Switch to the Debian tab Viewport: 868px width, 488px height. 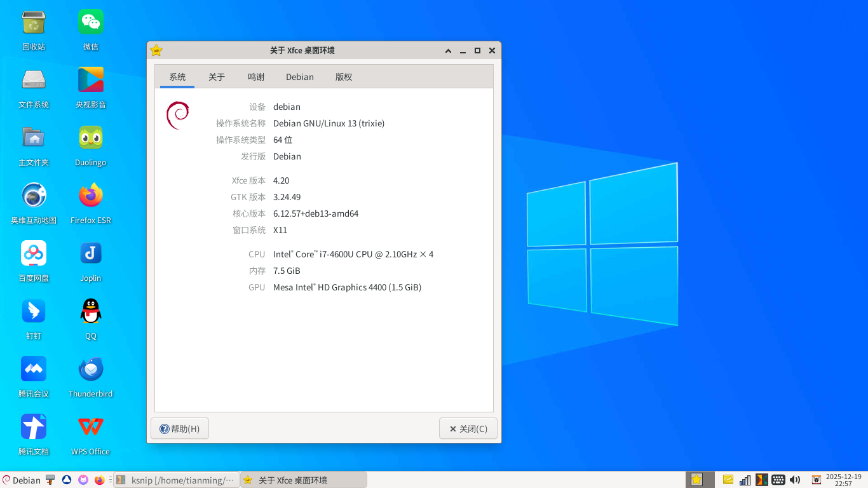(x=300, y=77)
